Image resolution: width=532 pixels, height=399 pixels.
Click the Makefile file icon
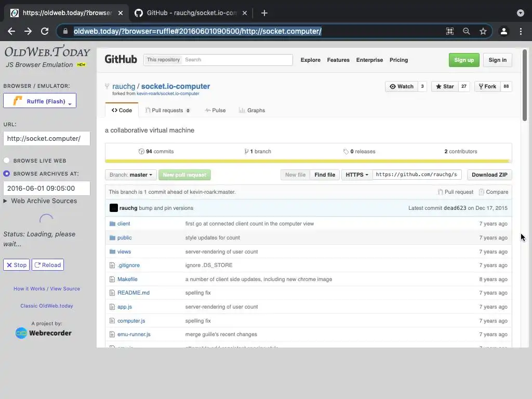pyautogui.click(x=112, y=279)
